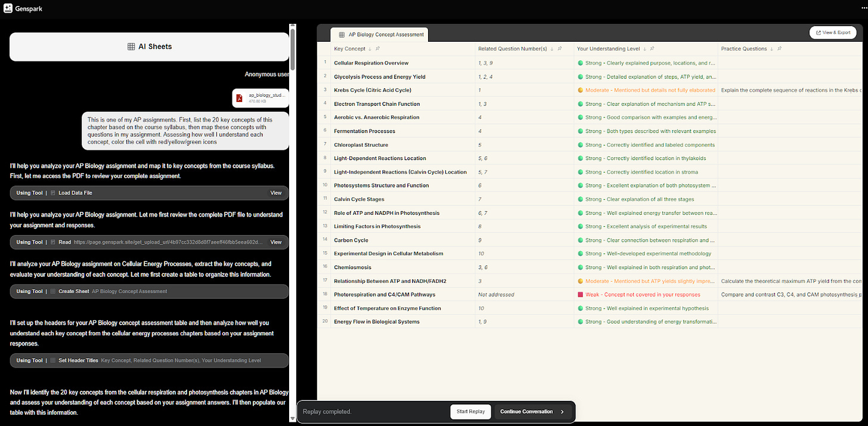868x426 pixels.
Task: Sort the Key Concept column
Action: (369, 48)
